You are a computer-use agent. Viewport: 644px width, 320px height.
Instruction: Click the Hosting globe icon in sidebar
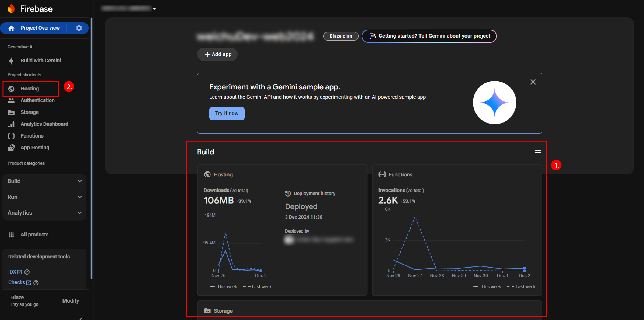[x=11, y=89]
